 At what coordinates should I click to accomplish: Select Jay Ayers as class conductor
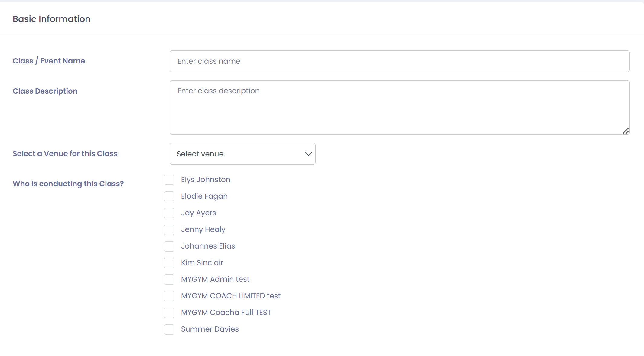pyautogui.click(x=169, y=213)
